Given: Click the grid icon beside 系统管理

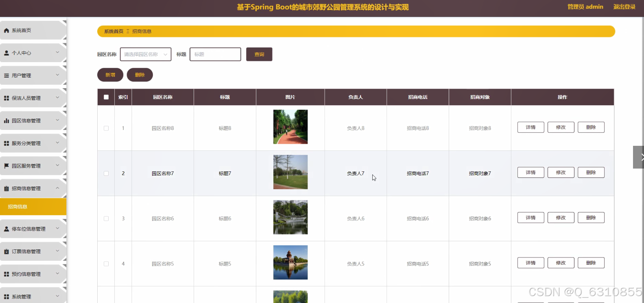Looking at the screenshot, I should coord(7,297).
